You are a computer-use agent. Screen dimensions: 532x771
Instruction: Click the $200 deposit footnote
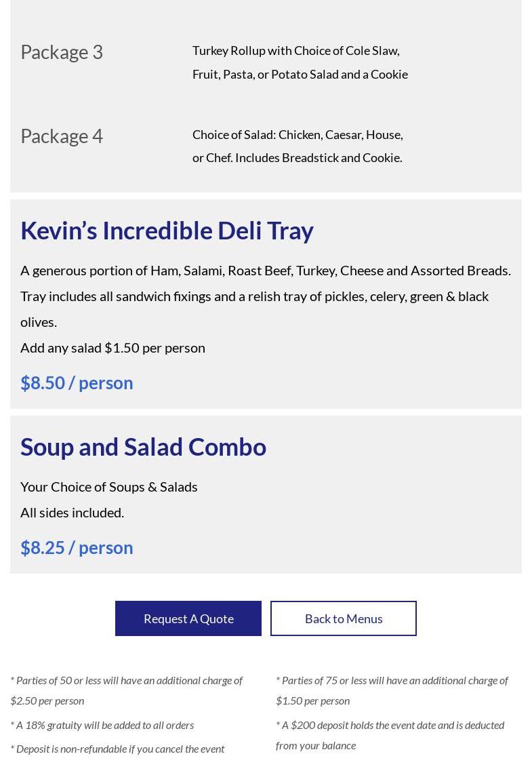(x=390, y=734)
